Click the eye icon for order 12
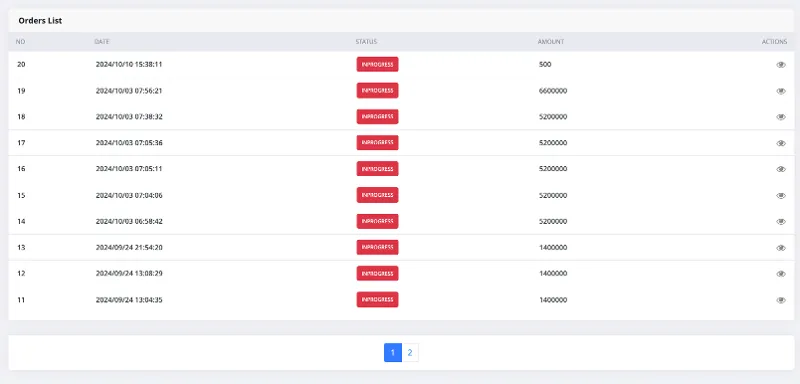The image size is (800, 384). click(781, 274)
